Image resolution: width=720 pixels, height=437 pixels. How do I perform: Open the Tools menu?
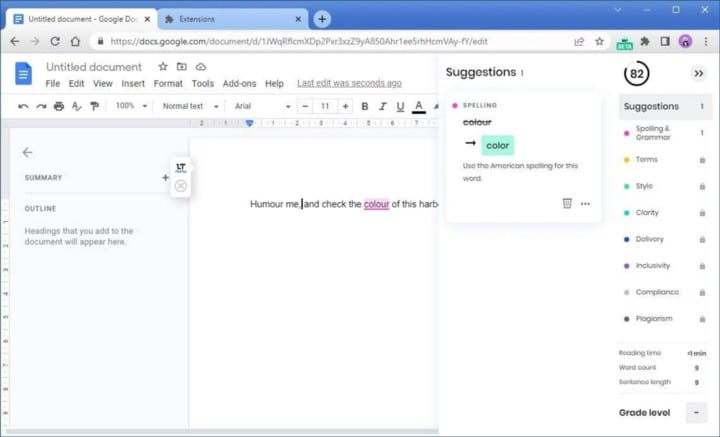coord(202,84)
